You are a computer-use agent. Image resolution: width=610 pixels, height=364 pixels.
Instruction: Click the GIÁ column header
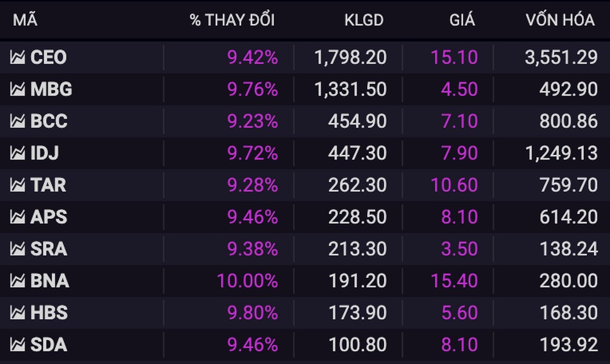click(x=462, y=20)
